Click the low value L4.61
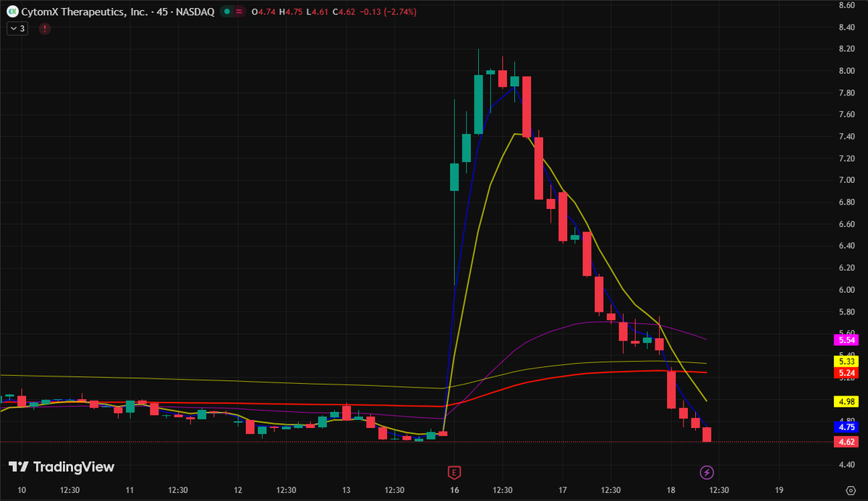The width and height of the screenshot is (868, 501). click(x=318, y=12)
